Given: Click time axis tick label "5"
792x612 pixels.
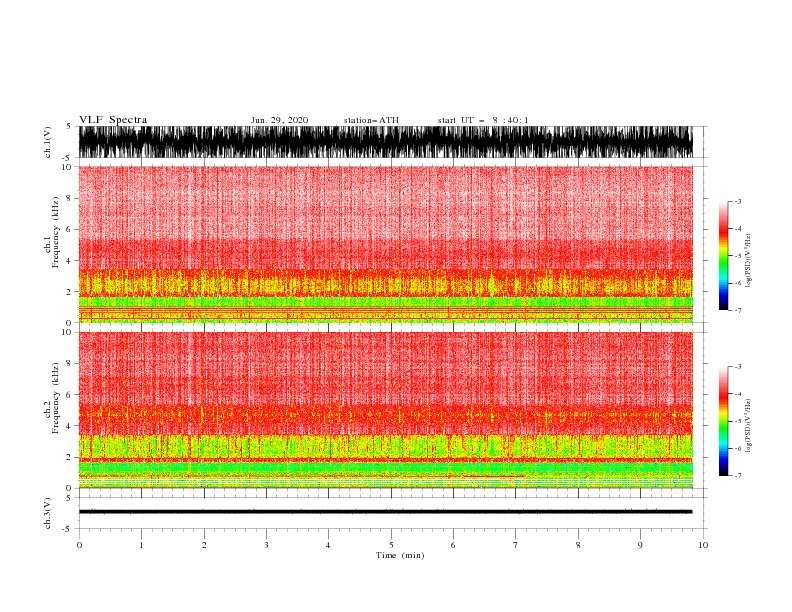Looking at the screenshot, I should point(391,545).
